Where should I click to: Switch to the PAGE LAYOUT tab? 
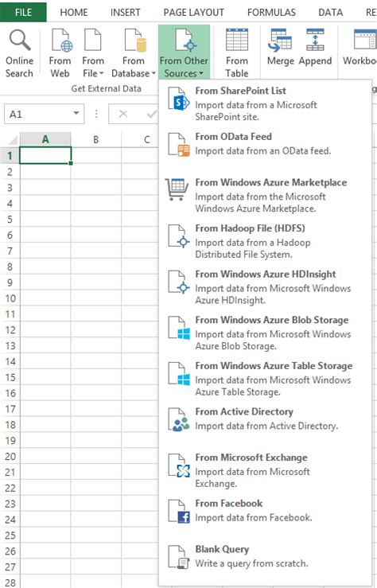pyautogui.click(x=194, y=13)
